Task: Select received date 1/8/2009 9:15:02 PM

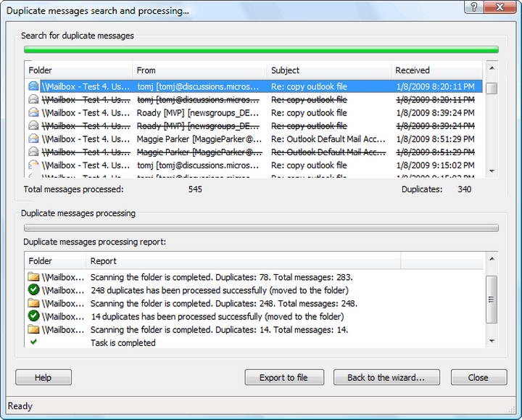Action: coord(435,165)
